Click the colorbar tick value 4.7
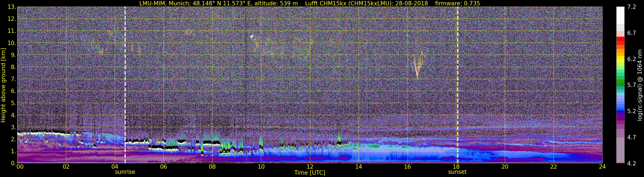644x177 pixels. coord(632,137)
